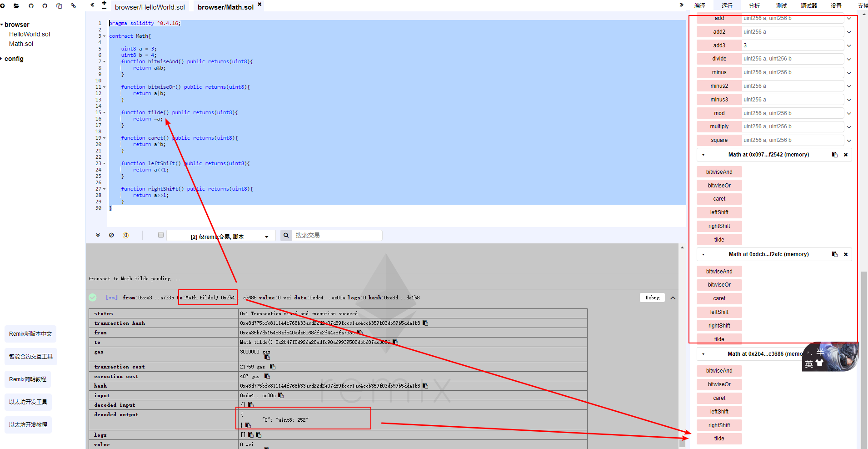The width and height of the screenshot is (868, 449).
Task: Toggle terminal with double-chevron icon
Action: click(x=98, y=235)
